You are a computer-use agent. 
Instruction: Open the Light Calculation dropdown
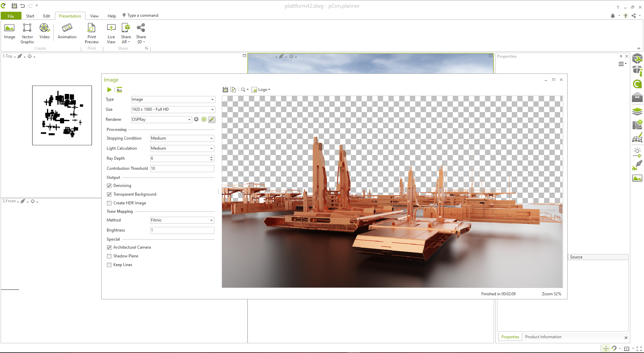182,148
